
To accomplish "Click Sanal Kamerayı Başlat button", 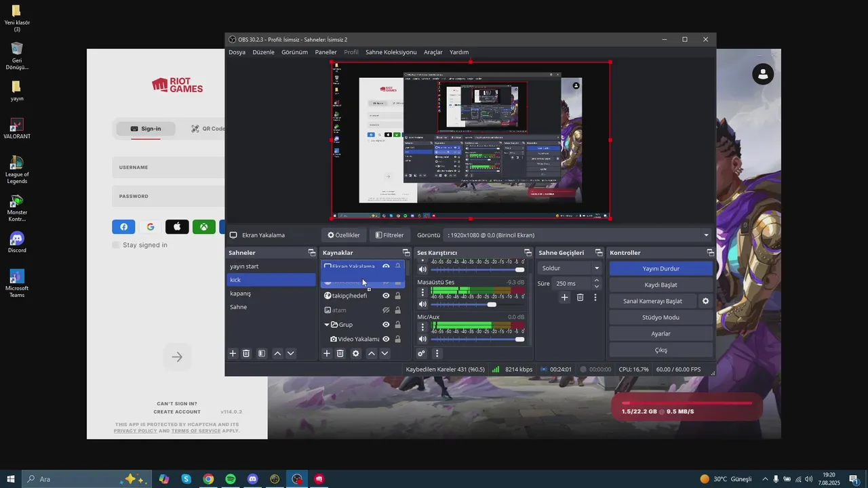I will 653,301.
